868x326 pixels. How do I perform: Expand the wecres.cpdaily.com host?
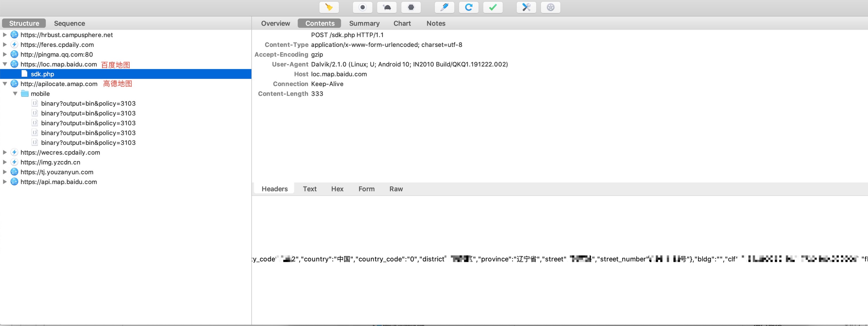5,152
